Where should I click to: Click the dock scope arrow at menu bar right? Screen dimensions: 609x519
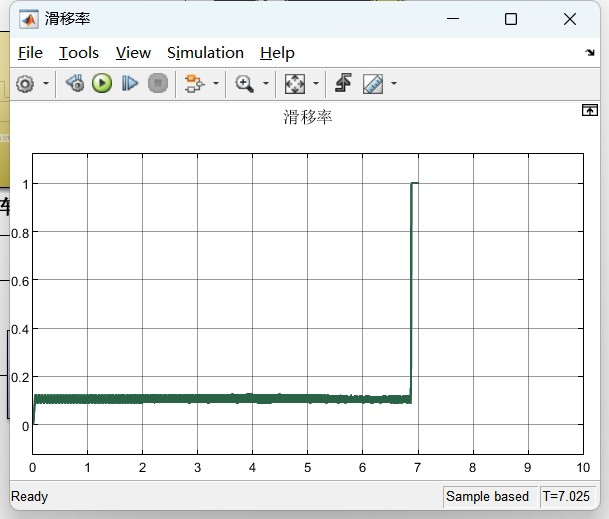click(x=590, y=52)
